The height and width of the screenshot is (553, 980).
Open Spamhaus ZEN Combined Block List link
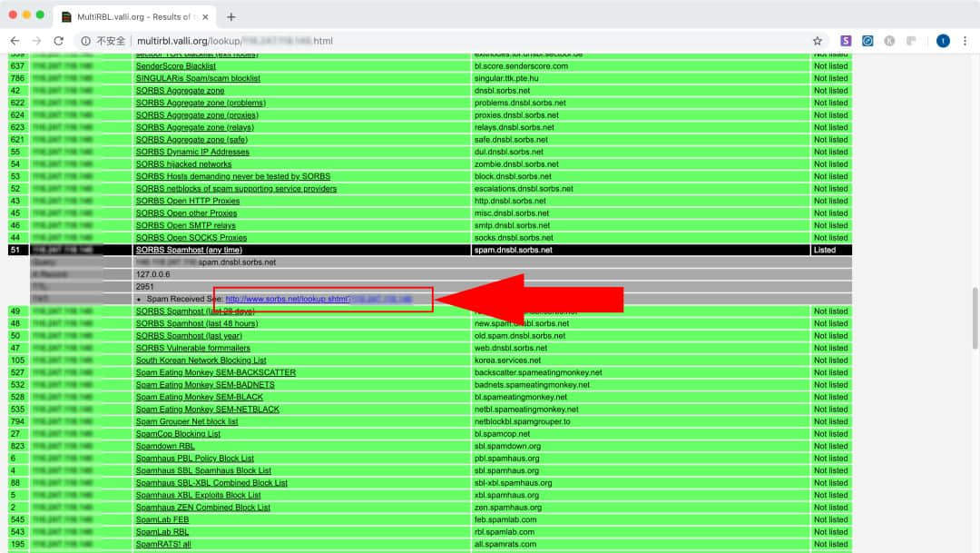[x=203, y=508]
